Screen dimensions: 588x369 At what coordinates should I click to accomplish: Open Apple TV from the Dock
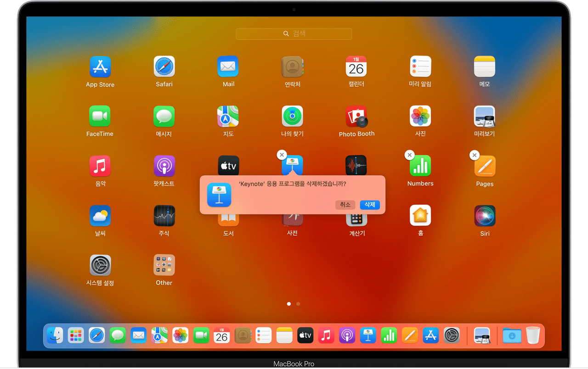coord(305,335)
